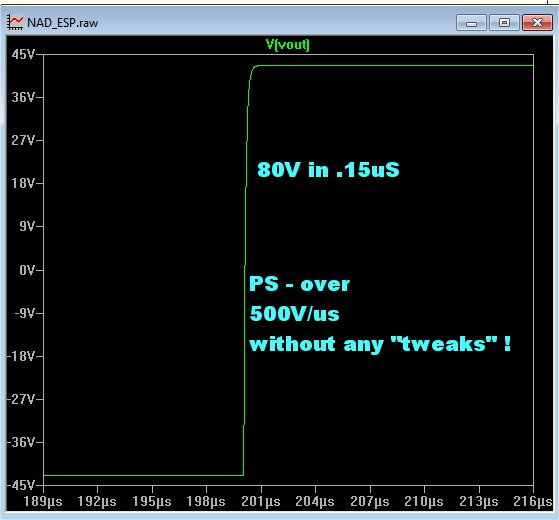Image resolution: width=559 pixels, height=520 pixels.
Task: Minimize the NAD_ESP.raw plot window
Action: tap(471, 23)
